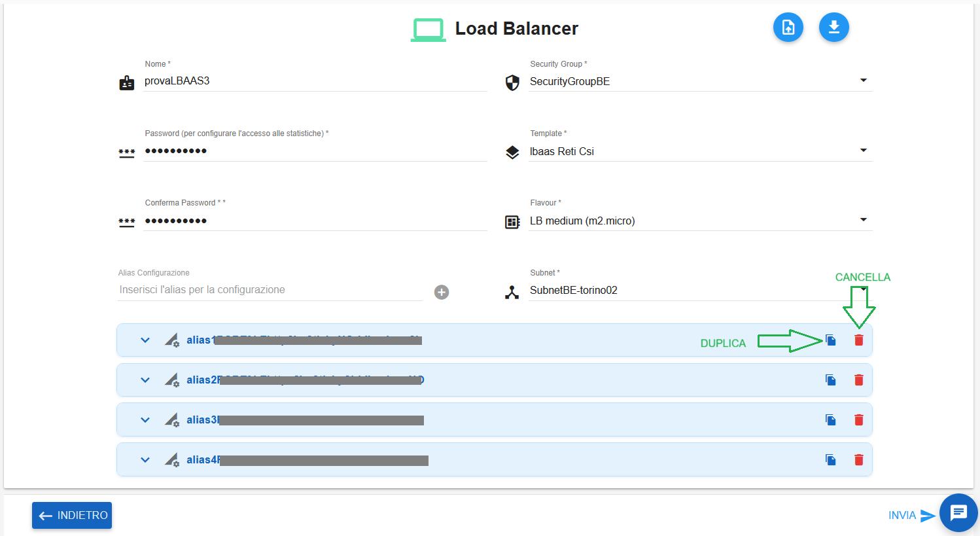Delete the alias4 configuration
Screen dimensions: 980x536
pos(859,460)
